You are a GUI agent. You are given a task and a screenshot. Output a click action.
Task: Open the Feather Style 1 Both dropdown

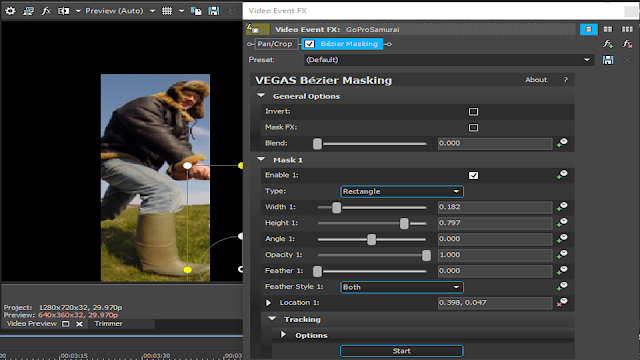pos(402,287)
